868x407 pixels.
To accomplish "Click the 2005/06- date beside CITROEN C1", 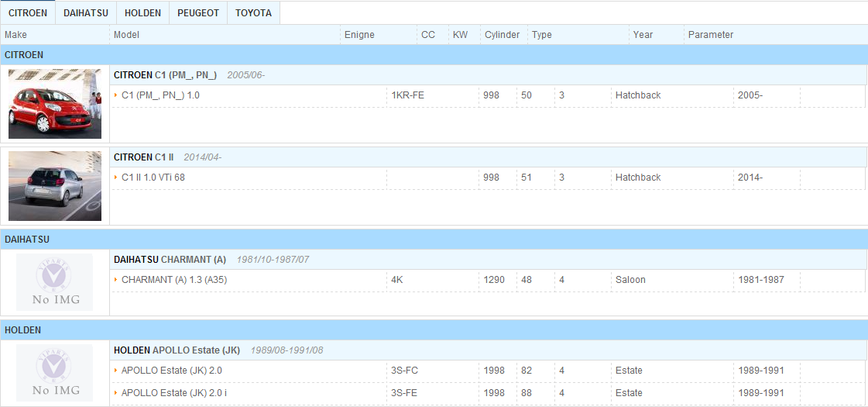I will (x=245, y=75).
